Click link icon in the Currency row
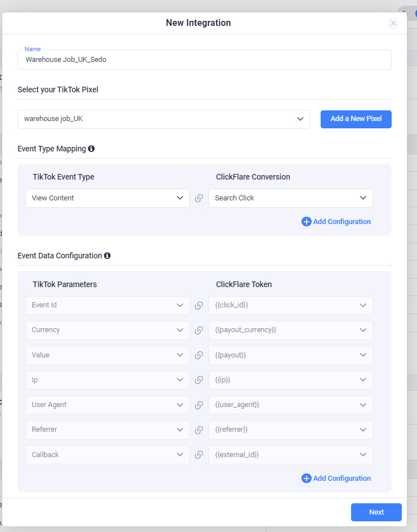417x532 pixels. tap(199, 330)
